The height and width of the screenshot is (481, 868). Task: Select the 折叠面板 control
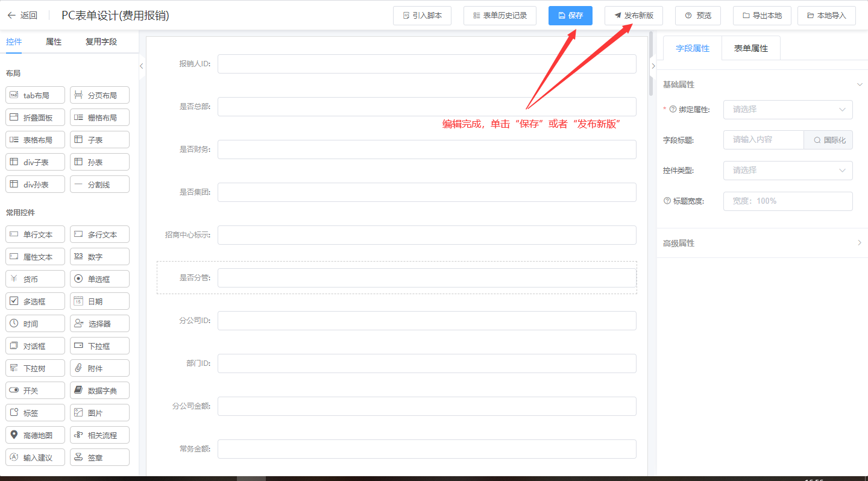[35, 118]
